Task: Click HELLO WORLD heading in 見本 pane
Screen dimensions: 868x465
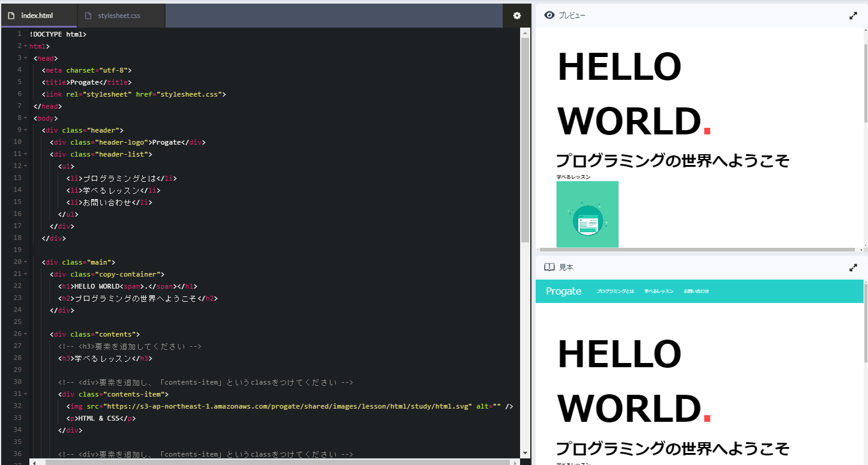Action: [x=635, y=381]
